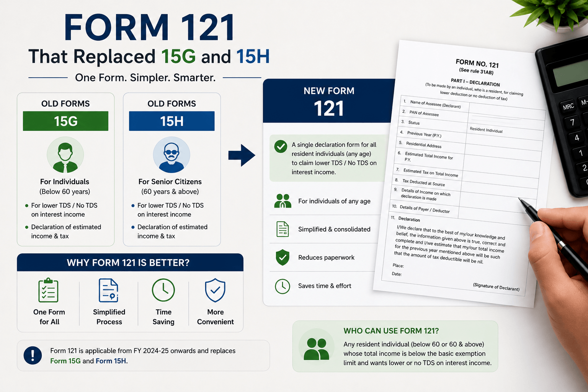Click More Convenient label

click(x=215, y=317)
